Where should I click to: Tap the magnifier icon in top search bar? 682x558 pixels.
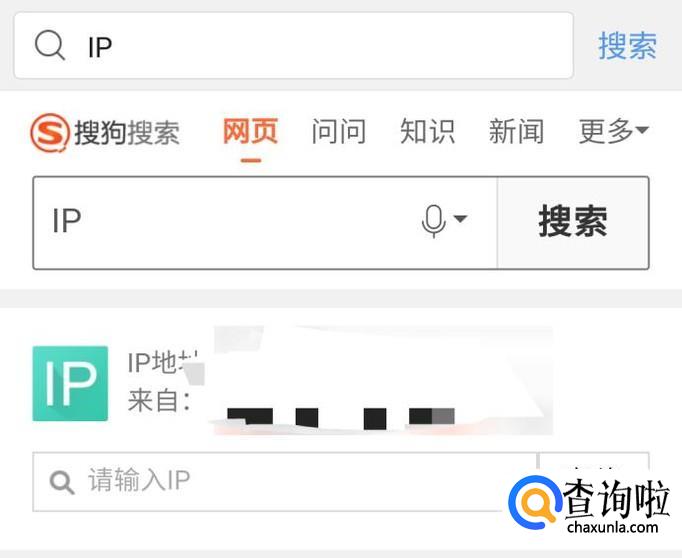[x=50, y=45]
